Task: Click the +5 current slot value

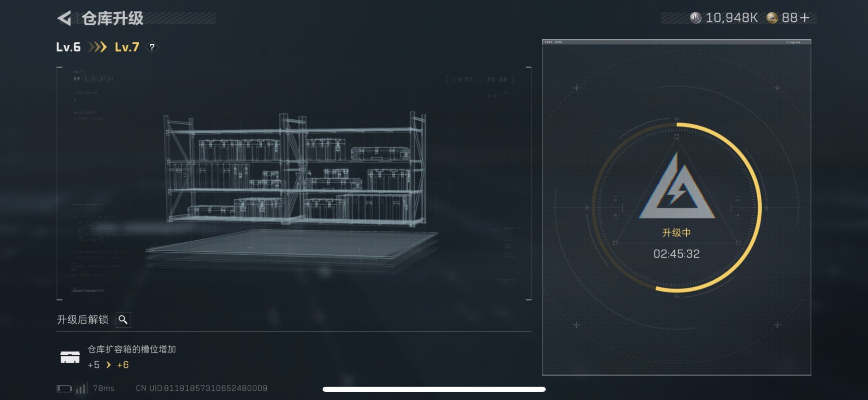Action: pos(94,365)
